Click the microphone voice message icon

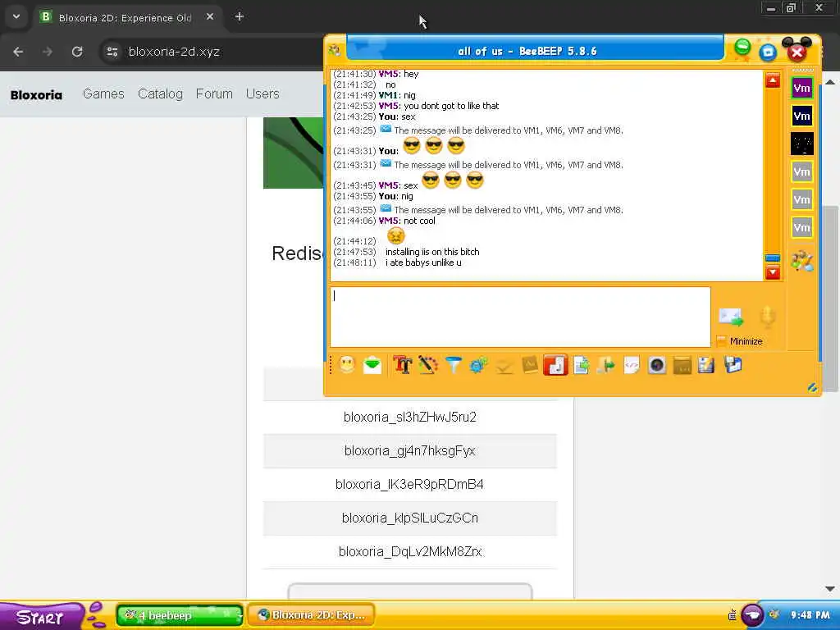point(768,317)
